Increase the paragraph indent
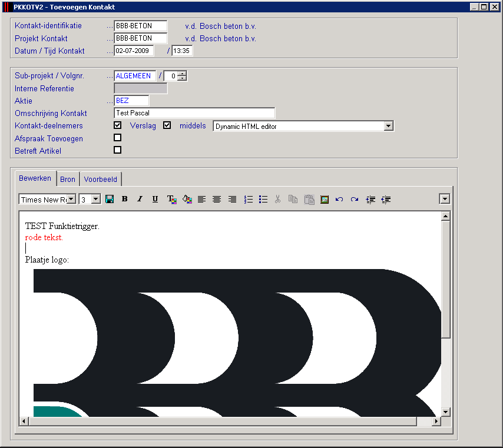 (x=370, y=200)
